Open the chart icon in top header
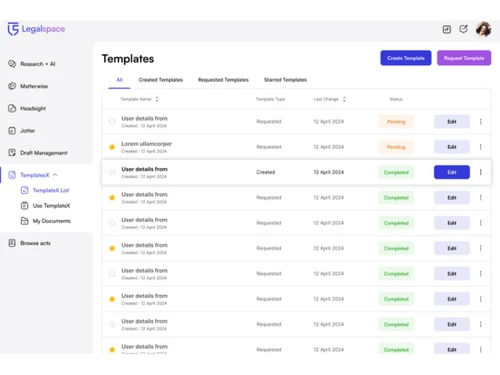Image resolution: width=500 pixels, height=375 pixels. [x=447, y=29]
